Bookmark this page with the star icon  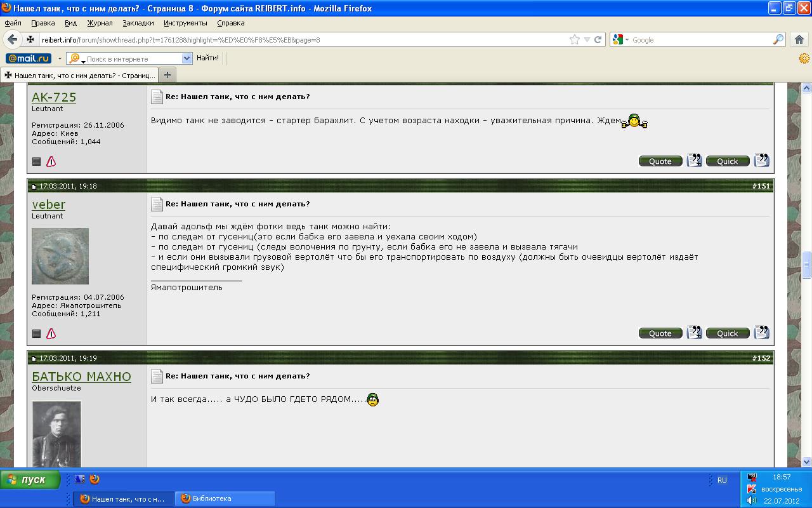coord(574,39)
